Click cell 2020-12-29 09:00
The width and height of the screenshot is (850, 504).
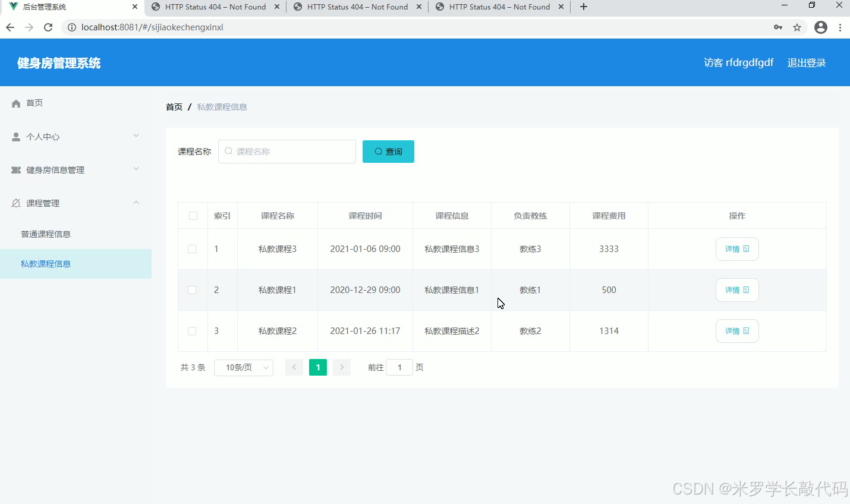(365, 290)
